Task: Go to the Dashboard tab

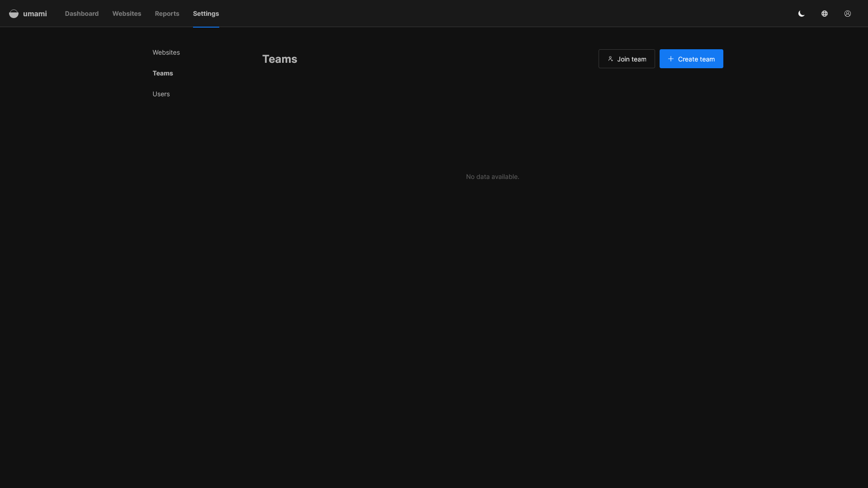Action: tap(82, 14)
